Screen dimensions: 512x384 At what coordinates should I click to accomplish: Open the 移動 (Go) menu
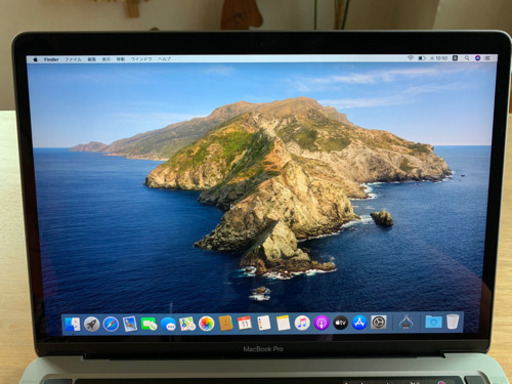tap(120, 59)
